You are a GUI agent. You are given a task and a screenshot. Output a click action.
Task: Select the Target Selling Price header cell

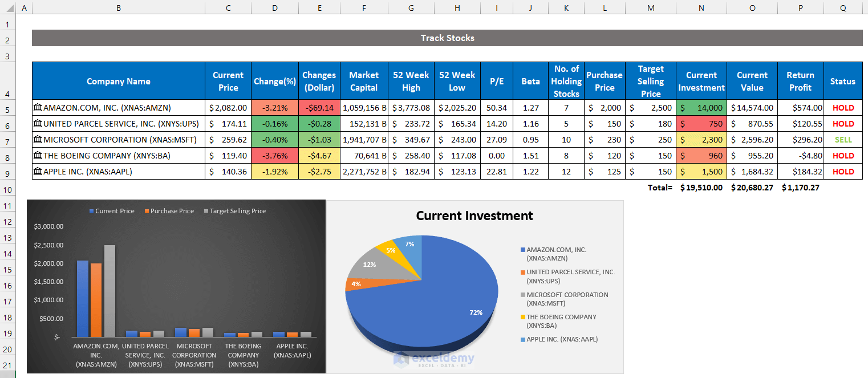[x=651, y=81]
